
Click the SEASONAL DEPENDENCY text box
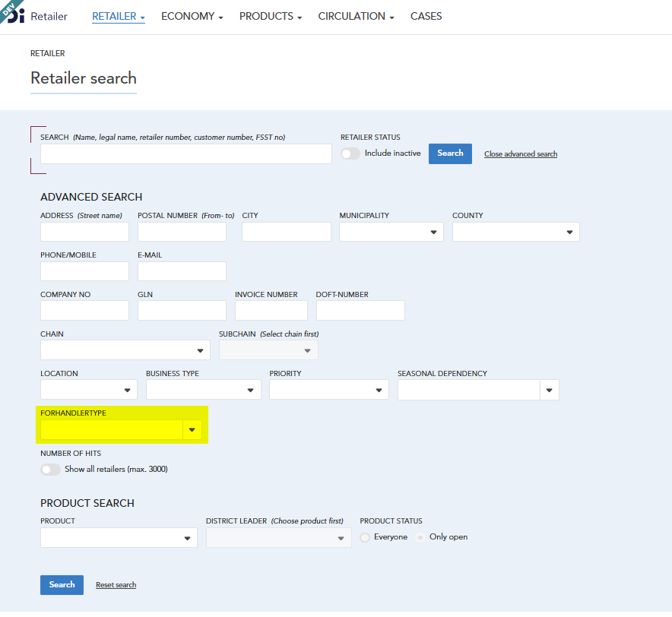point(469,390)
